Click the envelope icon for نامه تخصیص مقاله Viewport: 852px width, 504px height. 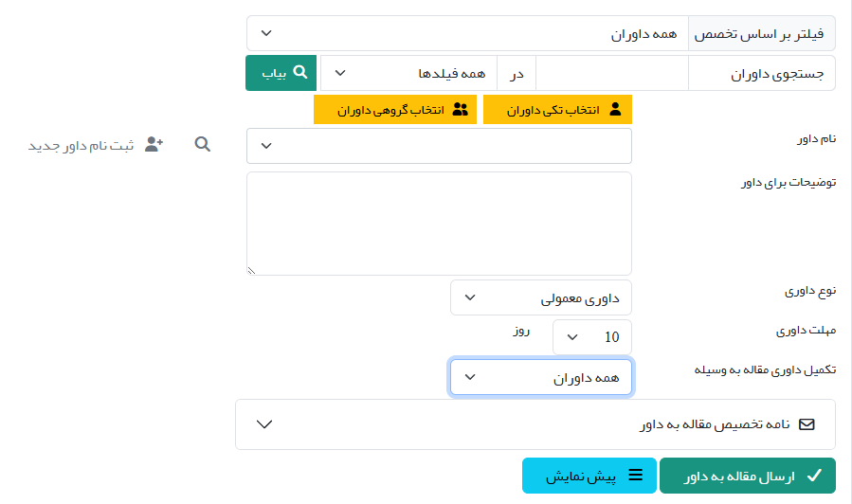click(807, 424)
